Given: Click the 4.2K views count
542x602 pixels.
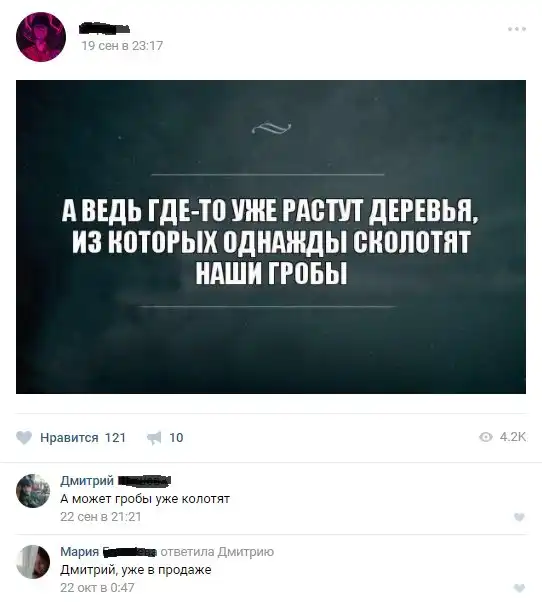Looking at the screenshot, I should coord(513,437).
